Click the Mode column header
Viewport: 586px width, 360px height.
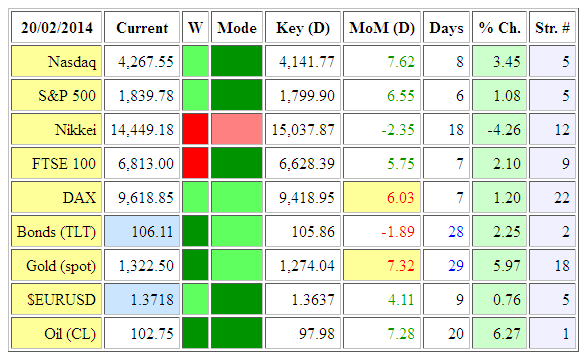pos(237,27)
